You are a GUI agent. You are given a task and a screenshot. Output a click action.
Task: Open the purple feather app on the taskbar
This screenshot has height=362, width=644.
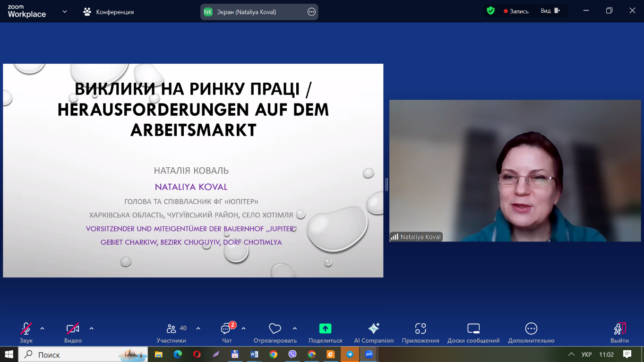point(216,354)
